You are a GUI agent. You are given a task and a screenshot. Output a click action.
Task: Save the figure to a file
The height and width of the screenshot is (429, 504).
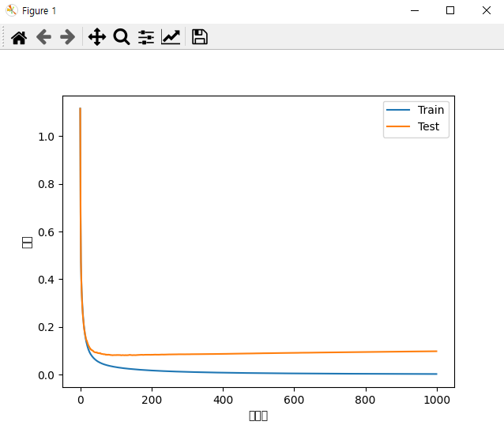200,36
